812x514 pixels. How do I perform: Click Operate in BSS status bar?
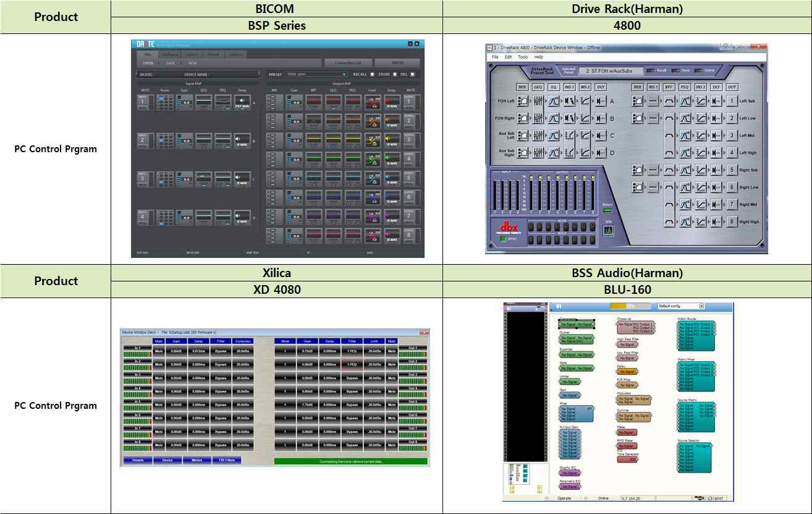coord(564,498)
